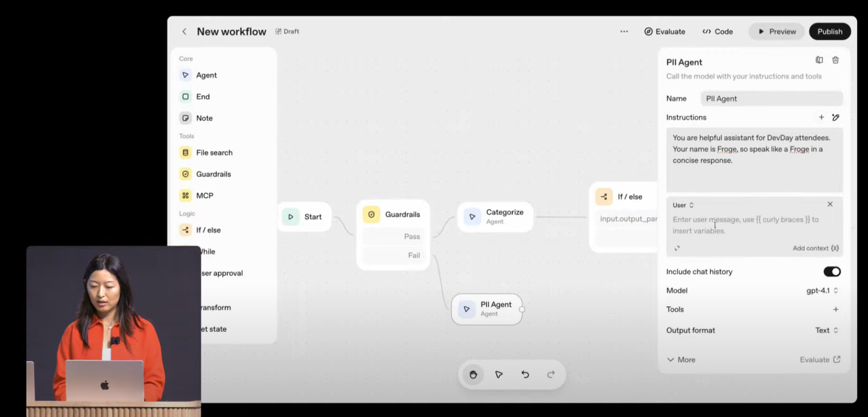Redo the canvas change
This screenshot has height=417, width=868.
click(551, 375)
